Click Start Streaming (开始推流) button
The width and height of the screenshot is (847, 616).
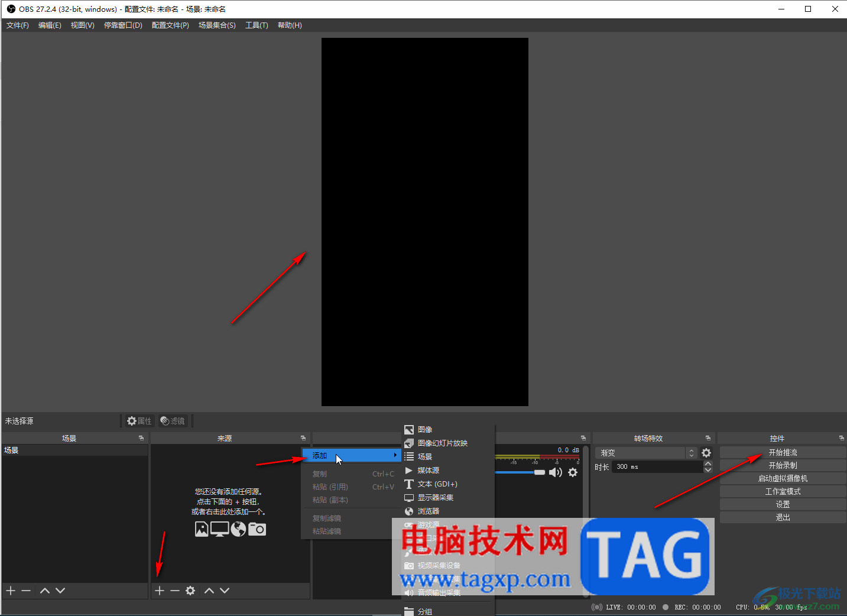click(783, 453)
